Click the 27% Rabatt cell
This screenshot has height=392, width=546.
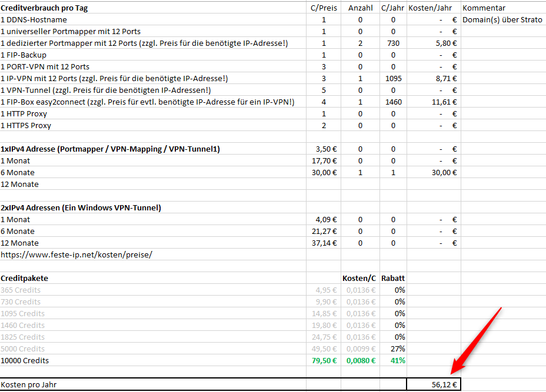[x=393, y=349]
